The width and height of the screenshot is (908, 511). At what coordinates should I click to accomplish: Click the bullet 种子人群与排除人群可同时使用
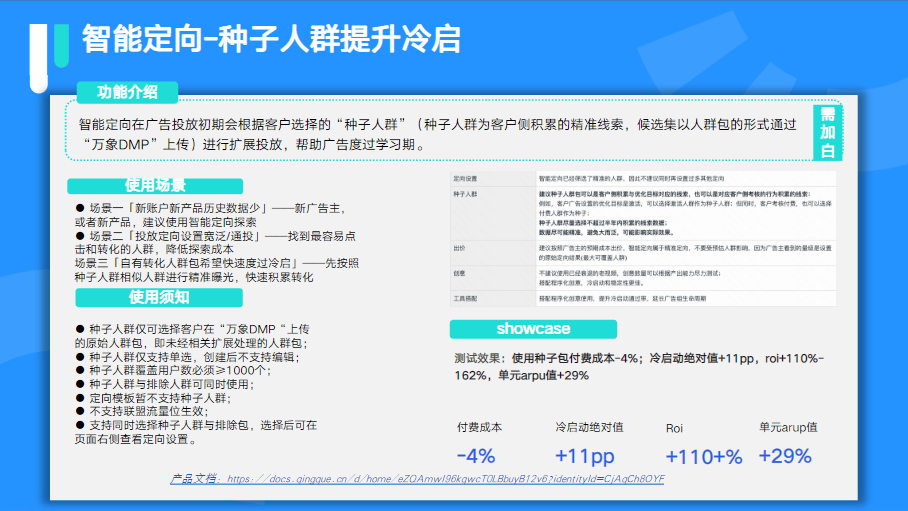click(165, 385)
